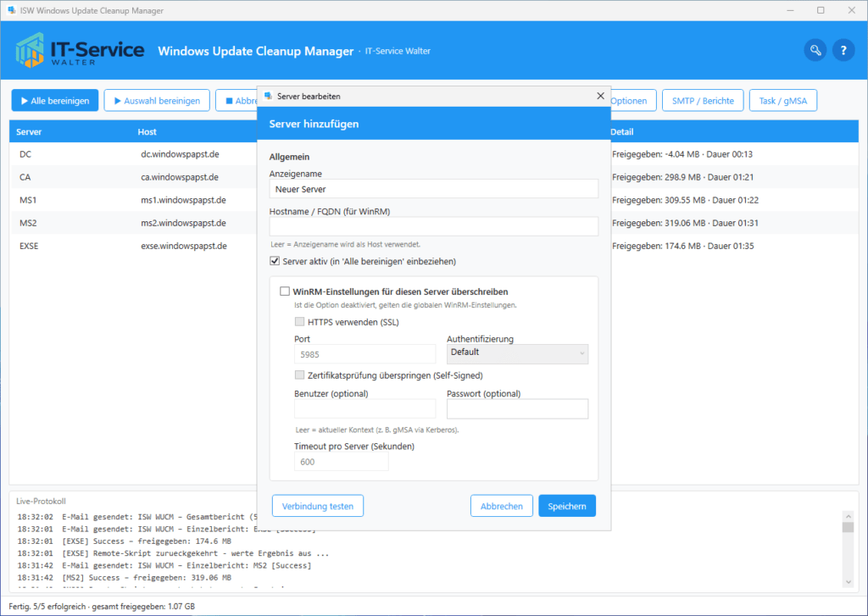Click Alle bereinigen button
The width and height of the screenshot is (868, 616).
[x=55, y=101]
